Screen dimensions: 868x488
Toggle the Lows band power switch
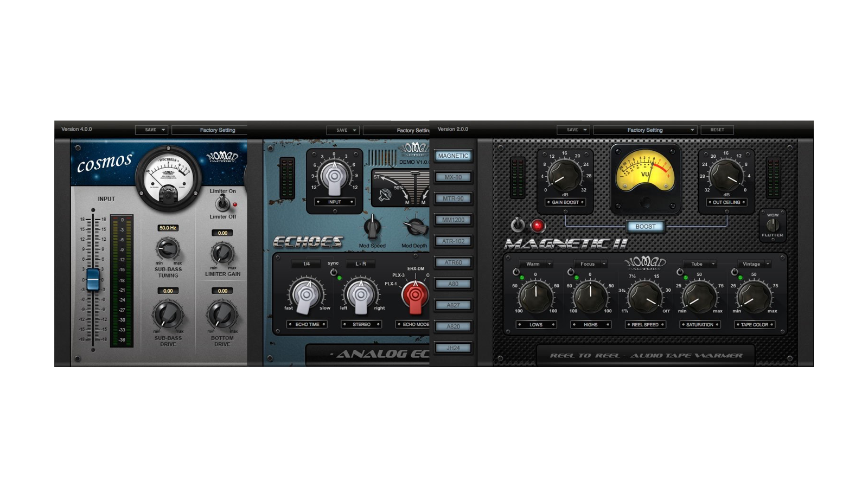(516, 272)
